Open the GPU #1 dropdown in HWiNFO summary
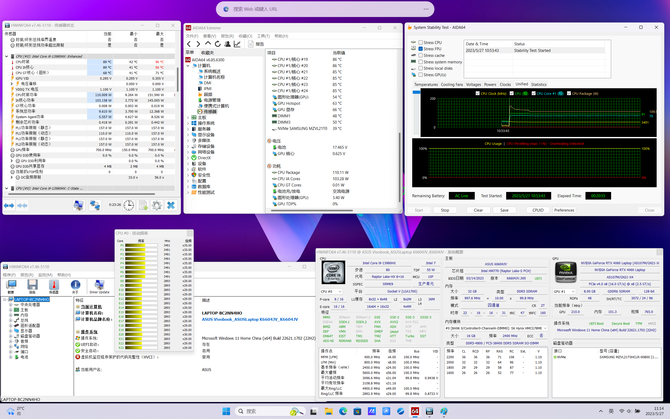Image resolution: width=670 pixels, height=419 pixels. click(x=564, y=291)
